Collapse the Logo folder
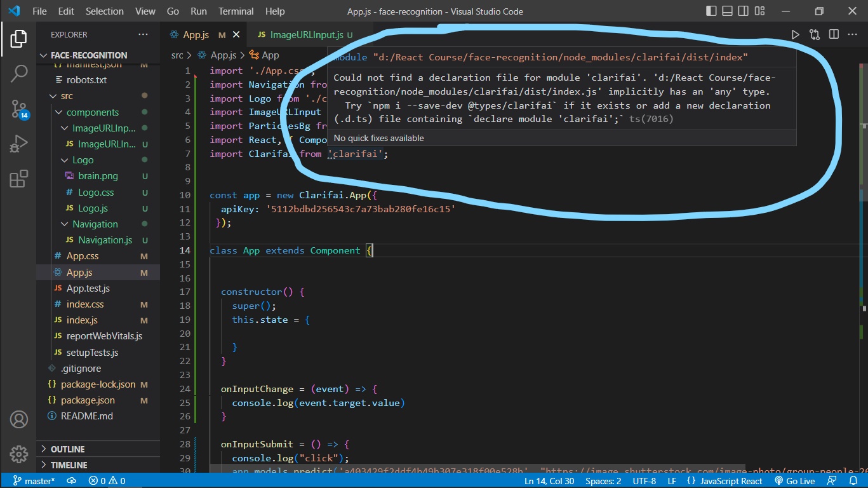This screenshot has width=868, height=488. point(65,160)
